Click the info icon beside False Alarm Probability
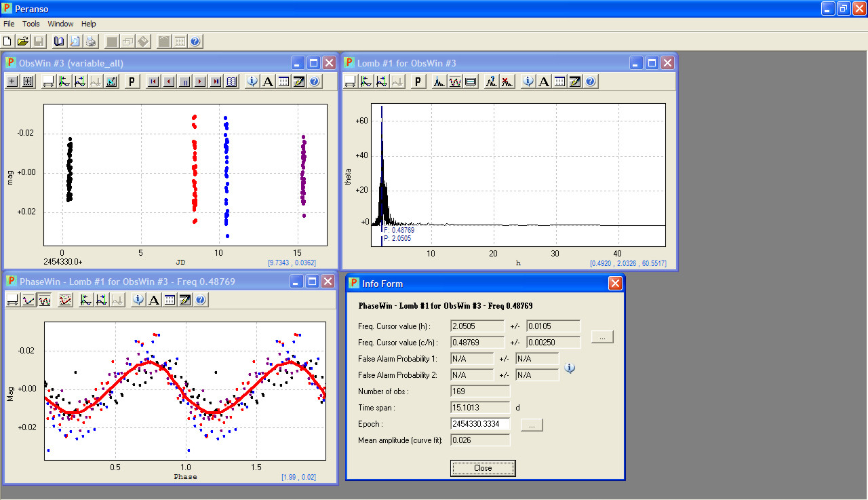The height and width of the screenshot is (500, 868). tap(570, 368)
